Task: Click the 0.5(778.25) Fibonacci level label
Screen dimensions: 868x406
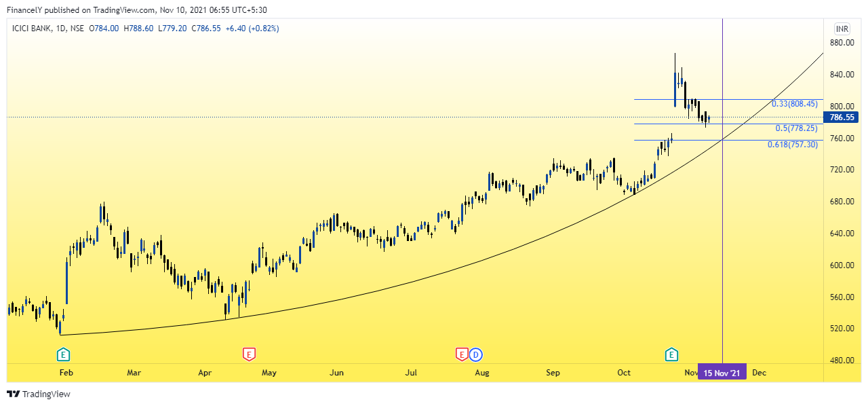Action: (796, 128)
